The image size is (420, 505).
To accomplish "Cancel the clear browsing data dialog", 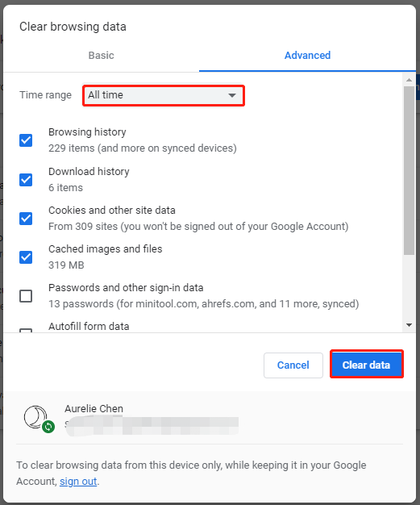I will pyautogui.click(x=293, y=365).
